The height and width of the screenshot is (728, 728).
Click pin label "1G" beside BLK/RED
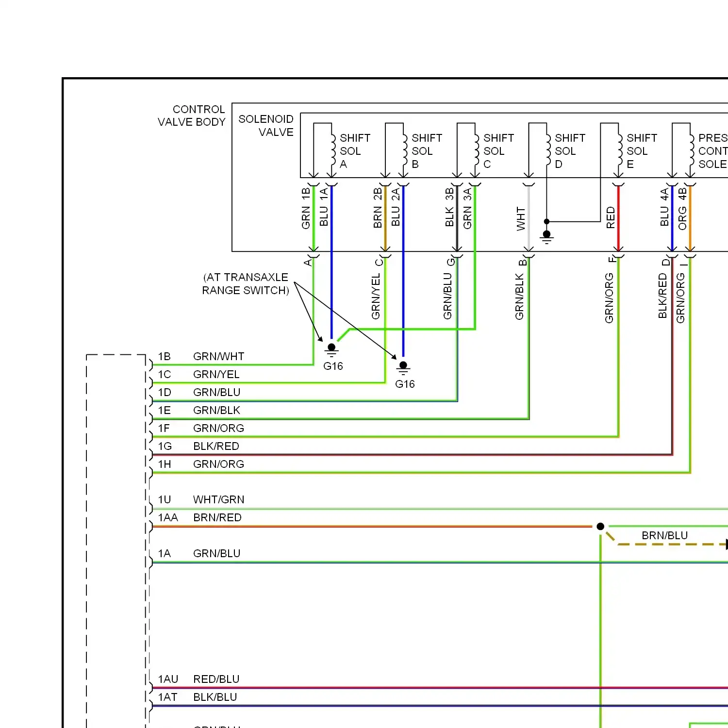click(165, 447)
